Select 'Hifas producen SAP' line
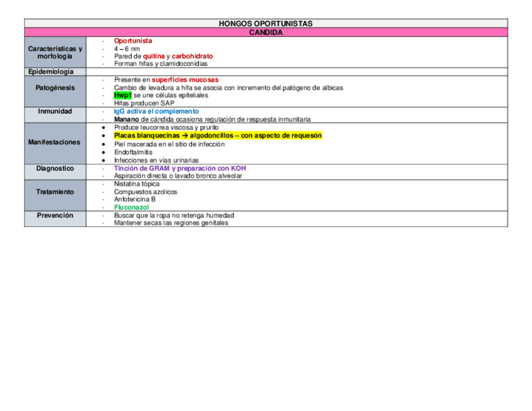The image size is (532, 411). (x=144, y=103)
